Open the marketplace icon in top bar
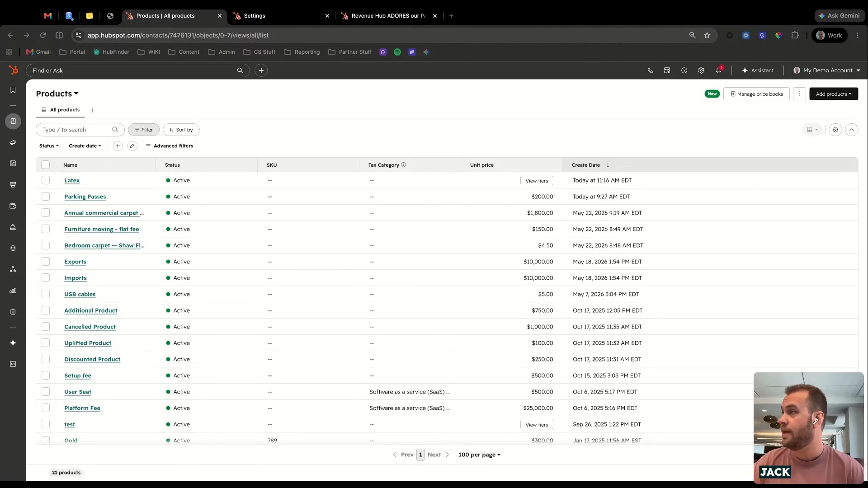868x488 pixels. pos(667,70)
